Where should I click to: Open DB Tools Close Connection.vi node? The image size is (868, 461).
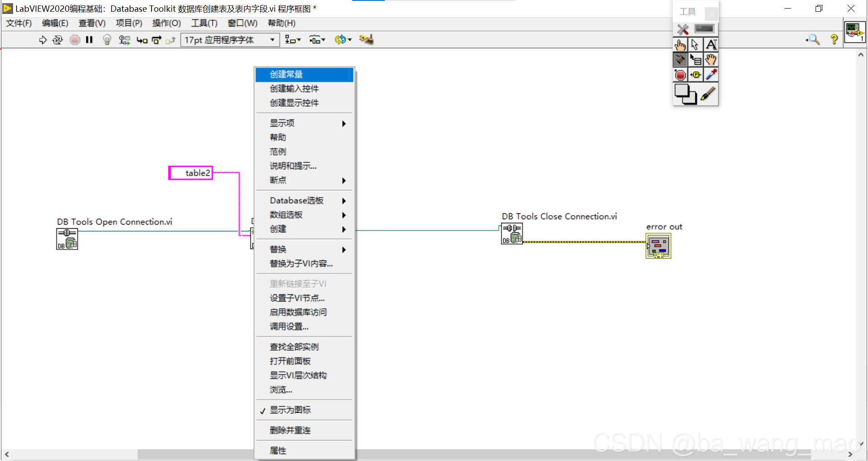(512, 233)
